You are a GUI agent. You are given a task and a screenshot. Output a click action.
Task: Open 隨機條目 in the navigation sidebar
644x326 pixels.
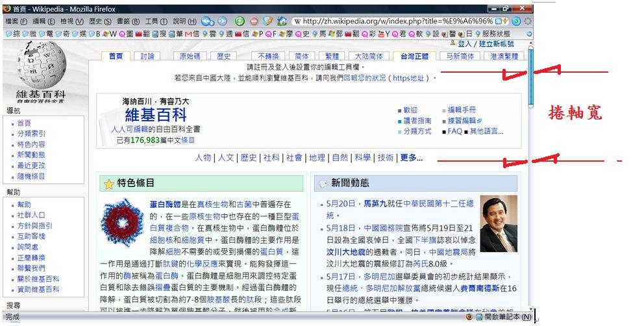point(31,177)
